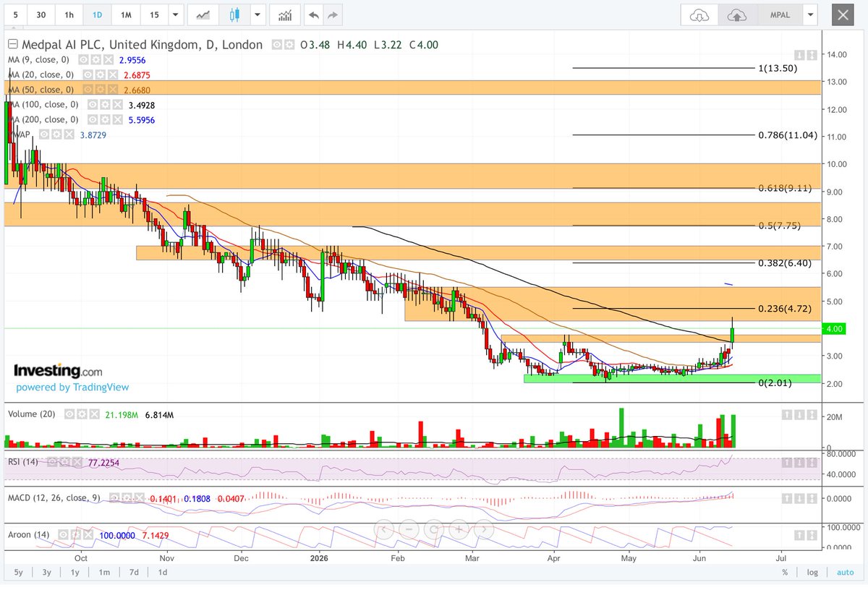
Task: Toggle auto scale button
Action: (x=845, y=573)
